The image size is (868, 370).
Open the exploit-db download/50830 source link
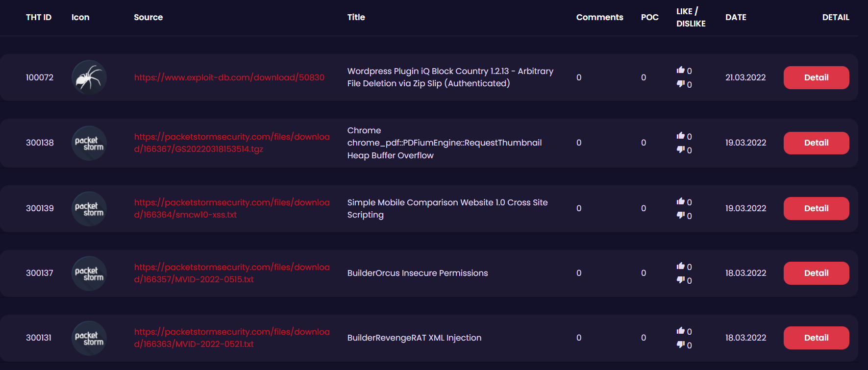point(229,77)
